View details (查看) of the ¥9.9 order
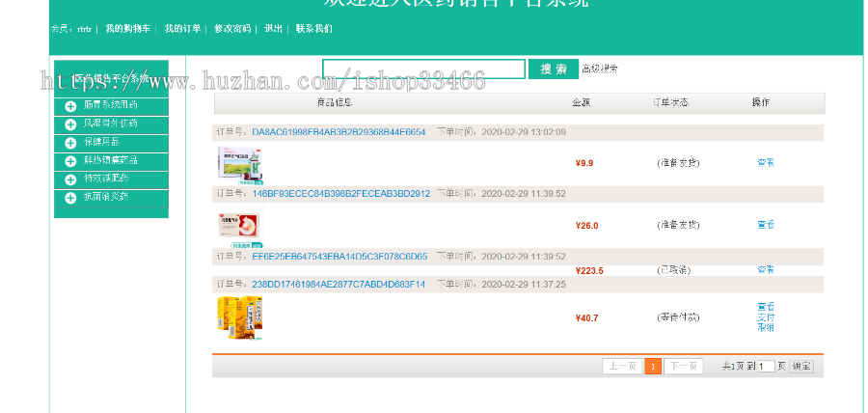The image size is (868, 413). click(766, 163)
